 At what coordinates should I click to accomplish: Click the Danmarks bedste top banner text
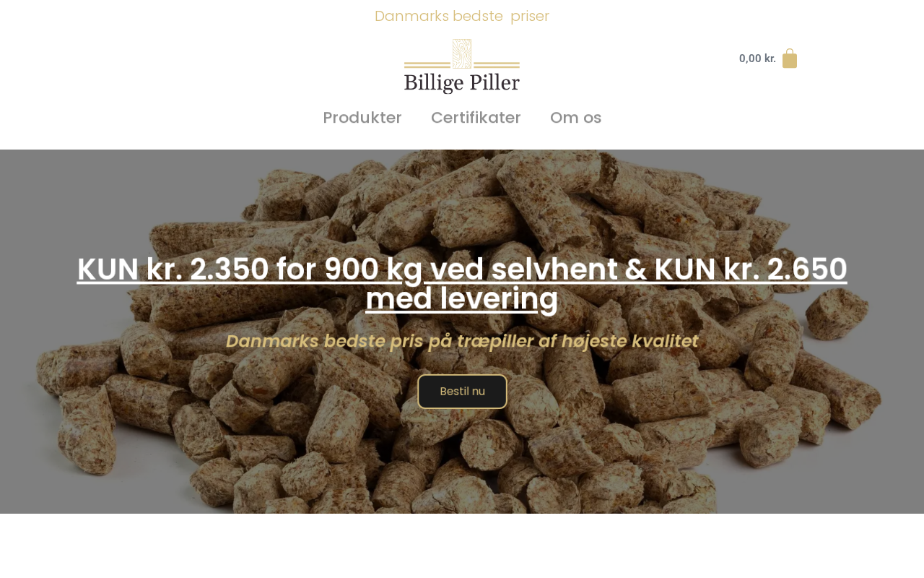(x=439, y=16)
